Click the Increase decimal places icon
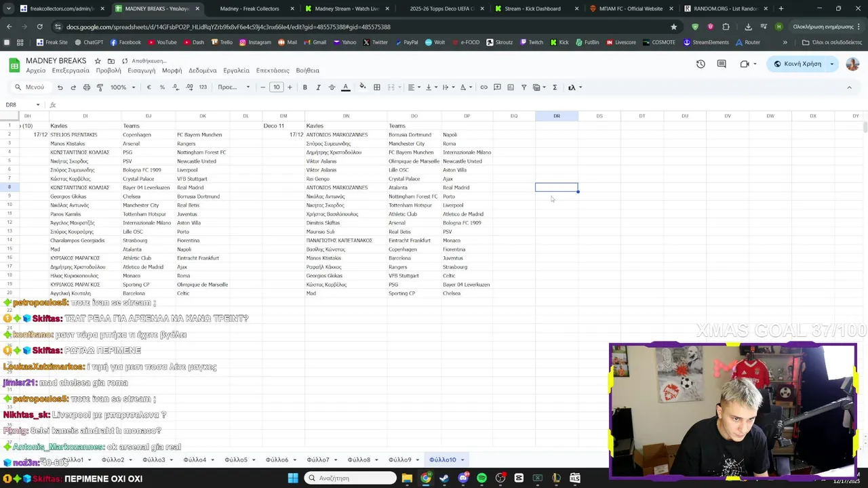This screenshot has width=868, height=488. click(x=189, y=87)
